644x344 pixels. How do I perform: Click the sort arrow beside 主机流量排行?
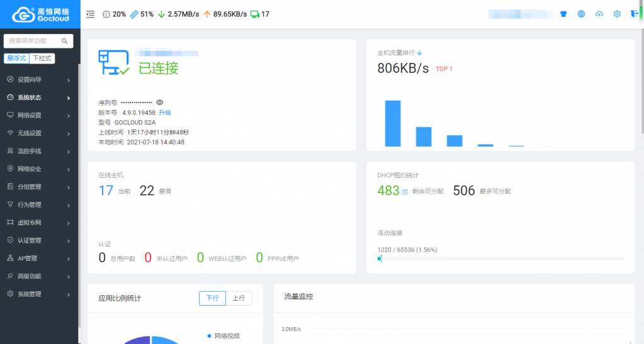[419, 53]
